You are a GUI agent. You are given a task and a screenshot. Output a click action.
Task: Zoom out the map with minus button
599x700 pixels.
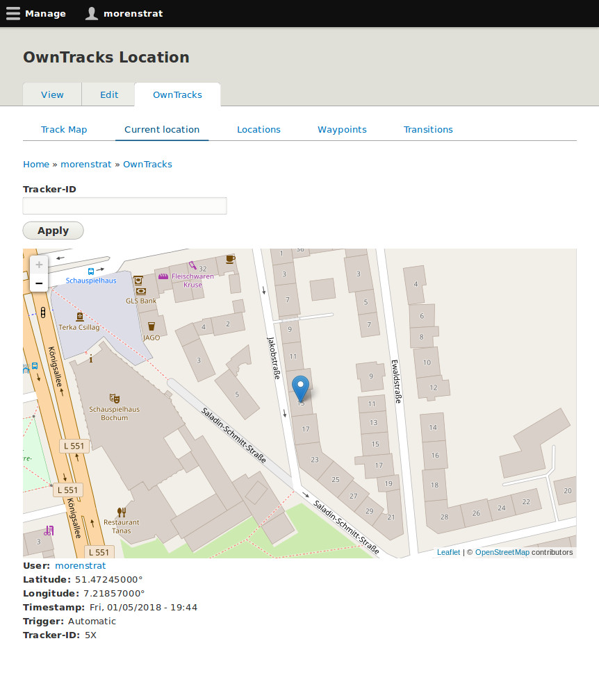[x=39, y=283]
